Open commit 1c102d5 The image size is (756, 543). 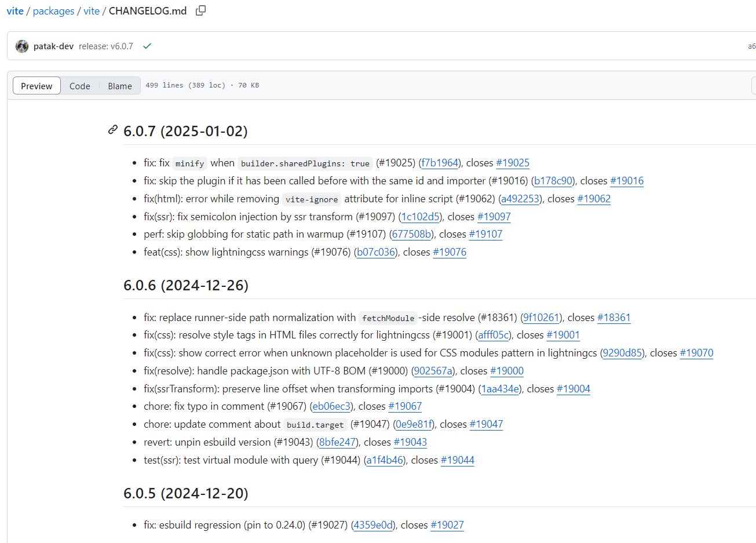tap(421, 217)
